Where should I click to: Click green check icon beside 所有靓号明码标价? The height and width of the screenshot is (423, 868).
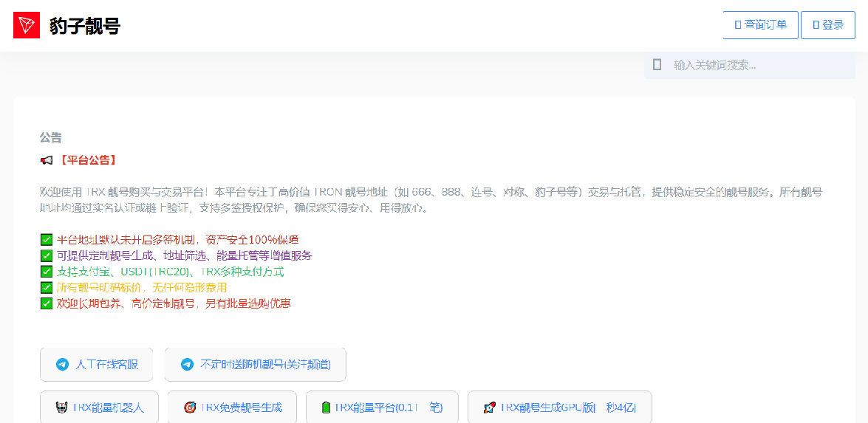46,287
